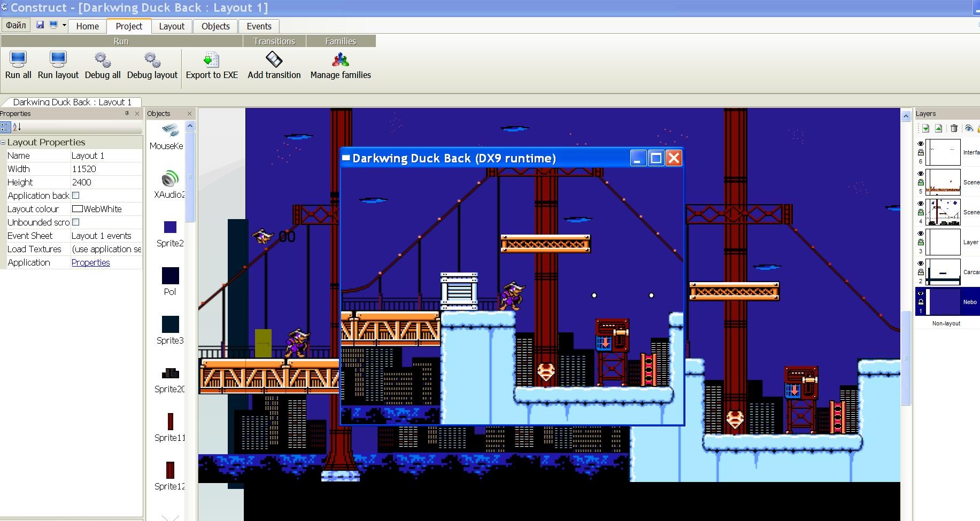Open the save dropdown arrow in quick toolbar
Screen dimensions: 980x521
point(64,25)
